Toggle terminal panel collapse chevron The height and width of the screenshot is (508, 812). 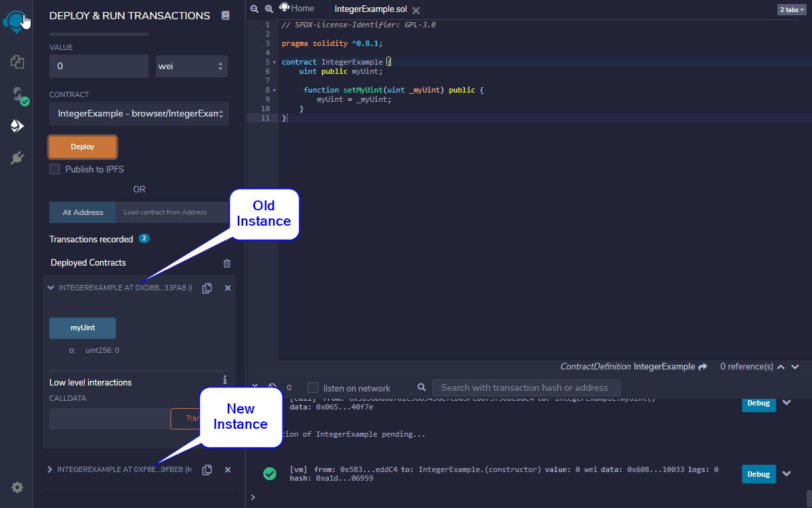(254, 386)
